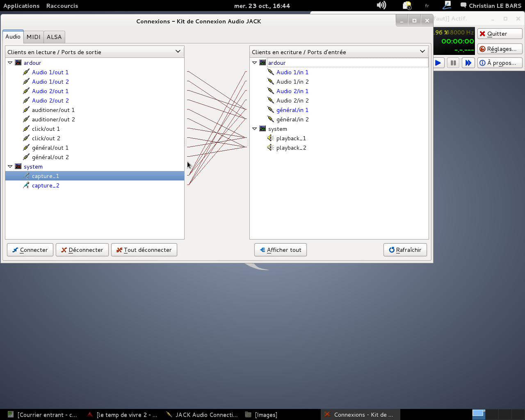Screen dimensions: 525x420
Task: Switch to the Audio tab
Action: point(13,37)
